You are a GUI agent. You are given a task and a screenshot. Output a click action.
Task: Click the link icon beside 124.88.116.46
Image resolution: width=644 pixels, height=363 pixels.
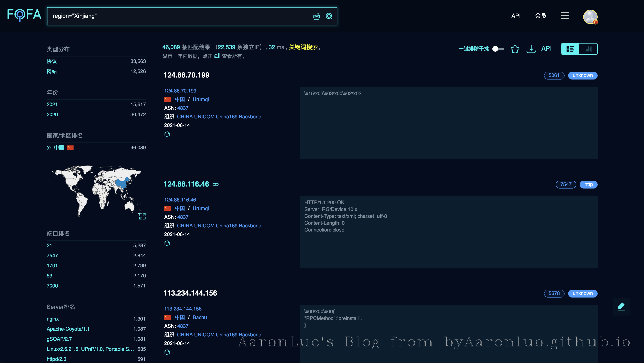click(x=216, y=184)
